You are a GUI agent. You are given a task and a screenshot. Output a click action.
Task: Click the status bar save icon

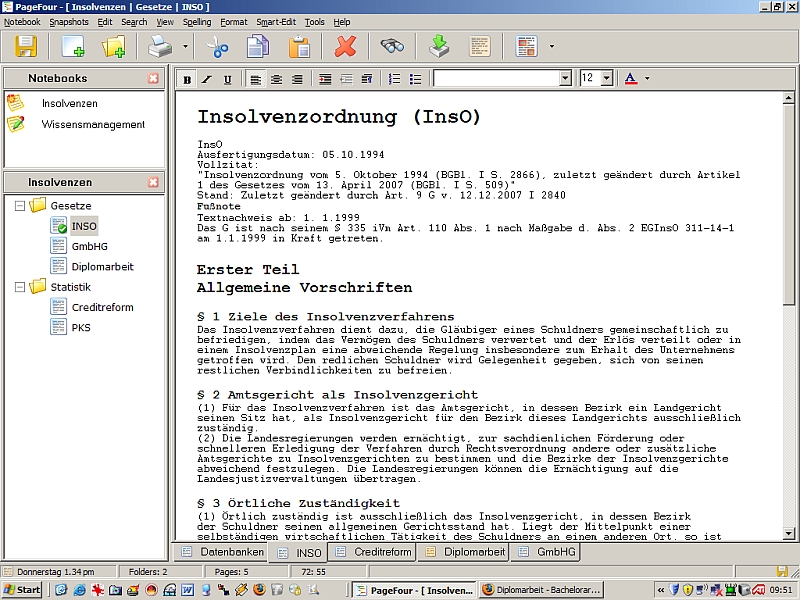[x=781, y=571]
